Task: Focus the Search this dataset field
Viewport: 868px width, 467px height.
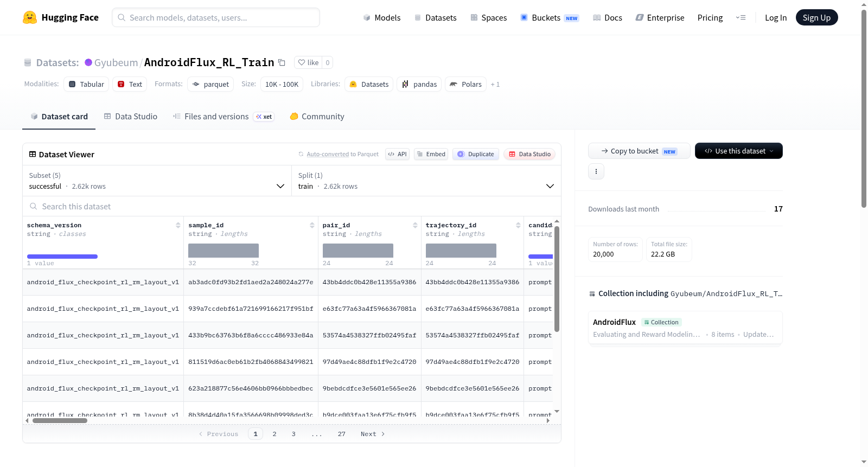Action: pyautogui.click(x=292, y=207)
